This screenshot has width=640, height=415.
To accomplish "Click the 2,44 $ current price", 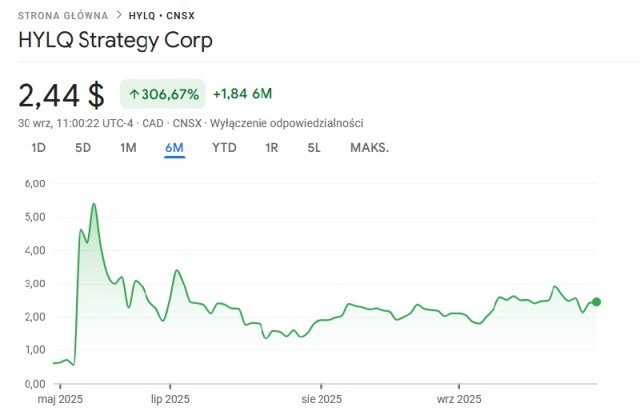I will click(61, 95).
